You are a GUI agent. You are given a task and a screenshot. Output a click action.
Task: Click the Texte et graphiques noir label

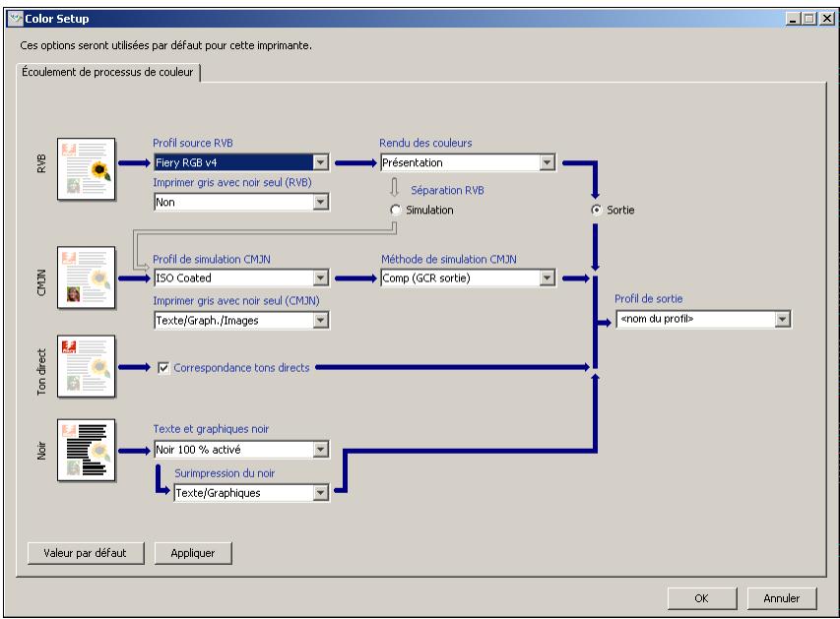click(211, 429)
